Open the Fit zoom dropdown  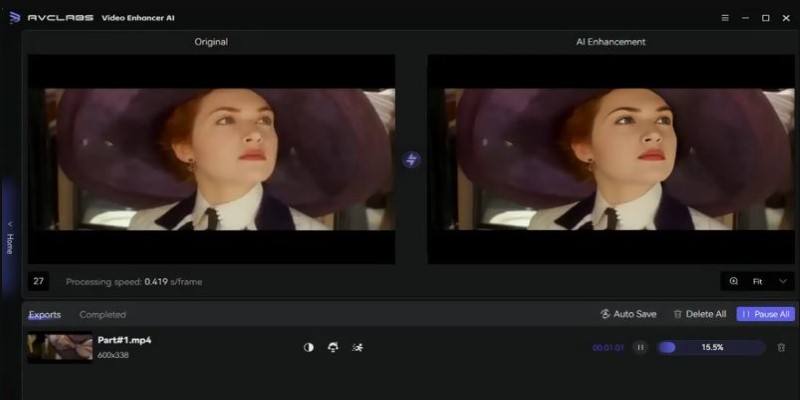(x=770, y=281)
